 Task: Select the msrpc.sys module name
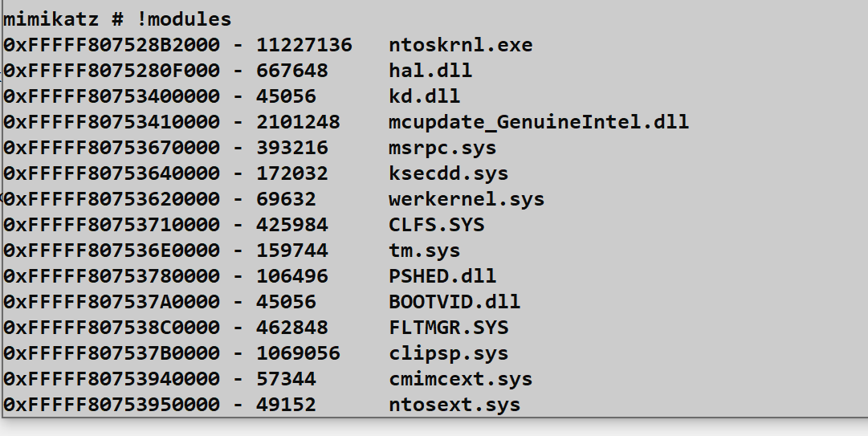coord(442,148)
